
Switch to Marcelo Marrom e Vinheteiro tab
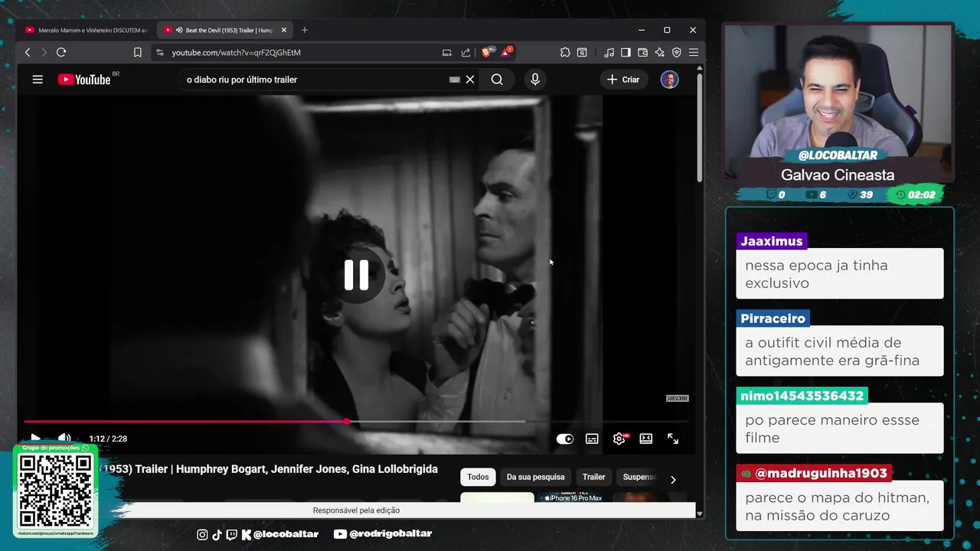tap(87, 30)
